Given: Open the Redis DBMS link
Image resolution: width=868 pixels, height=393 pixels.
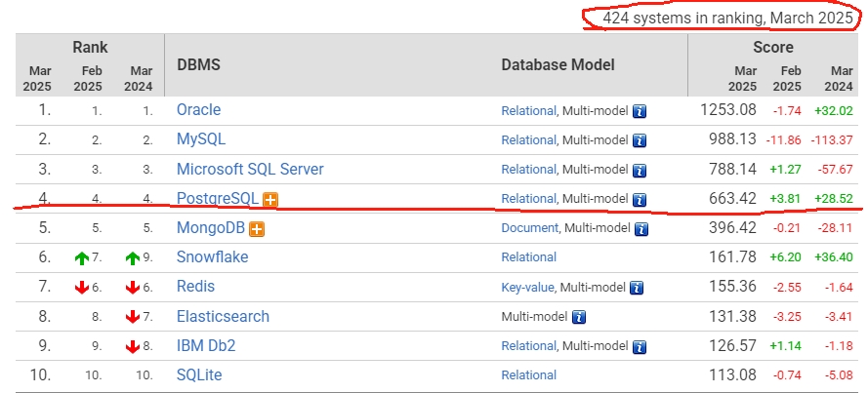Looking at the screenshot, I should [x=195, y=287].
